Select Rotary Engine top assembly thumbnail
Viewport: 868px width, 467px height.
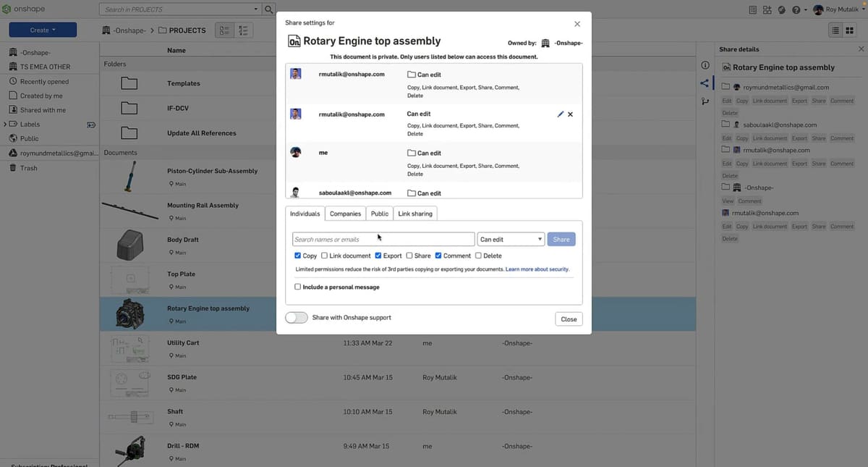(x=130, y=314)
